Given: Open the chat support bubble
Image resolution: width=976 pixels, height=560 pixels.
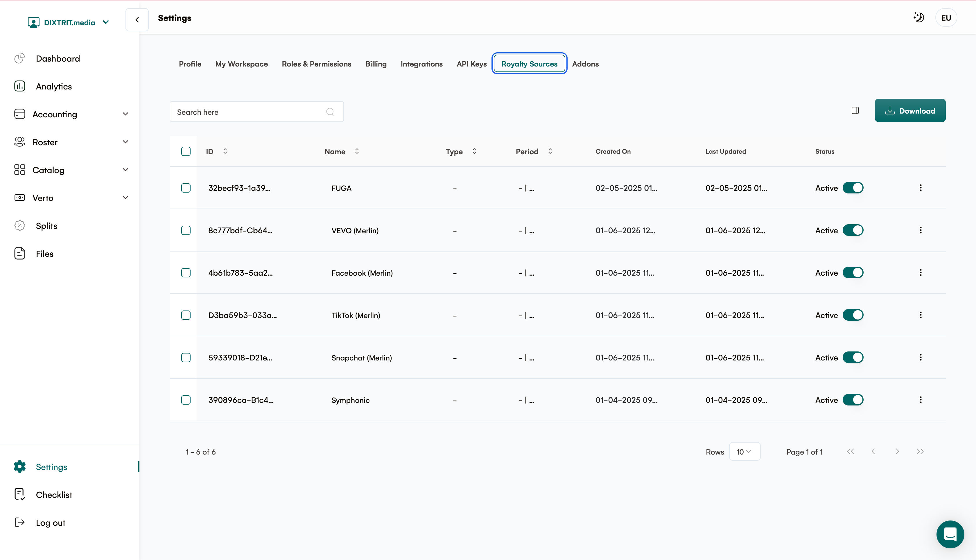Looking at the screenshot, I should pyautogui.click(x=950, y=534).
